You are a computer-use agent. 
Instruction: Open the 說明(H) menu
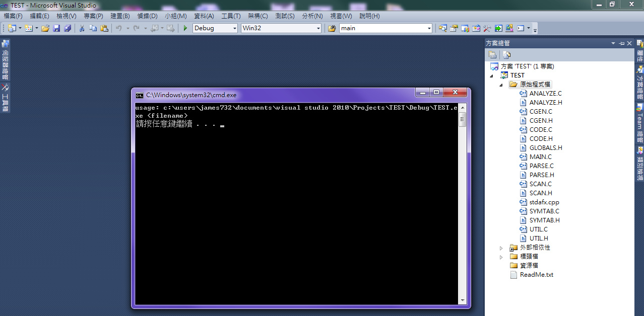(x=369, y=16)
